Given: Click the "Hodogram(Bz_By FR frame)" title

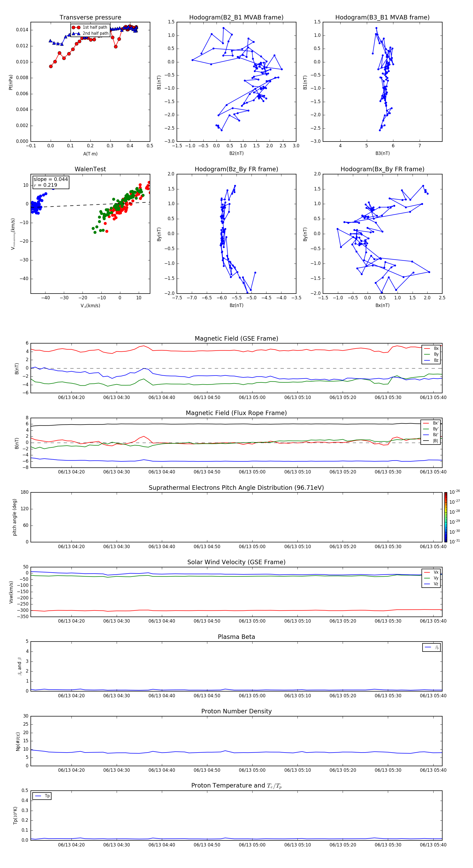Looking at the screenshot, I should click(236, 169).
